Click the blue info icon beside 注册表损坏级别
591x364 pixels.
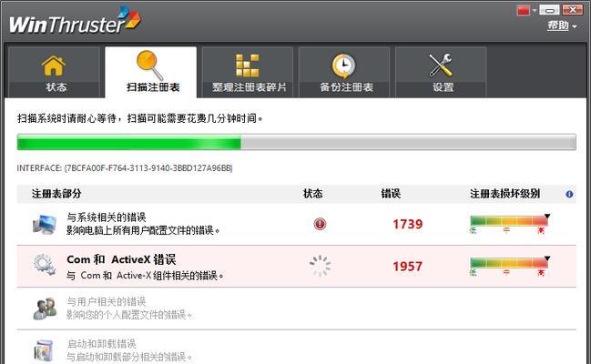point(569,194)
